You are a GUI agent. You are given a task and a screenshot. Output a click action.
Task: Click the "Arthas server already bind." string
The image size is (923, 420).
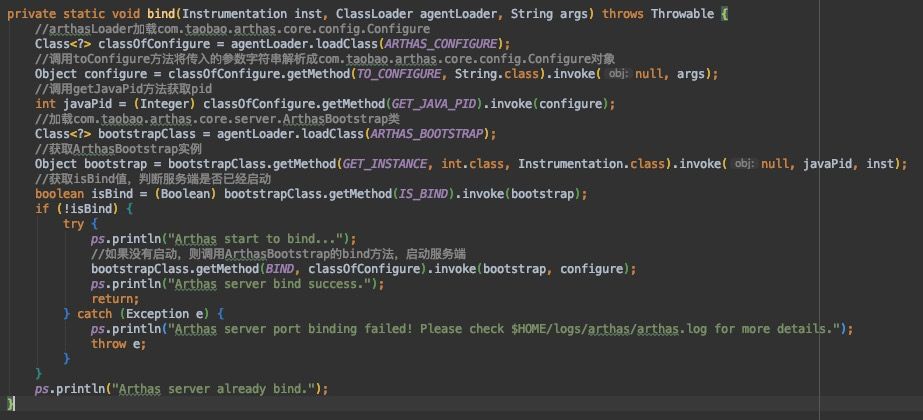pos(214,389)
